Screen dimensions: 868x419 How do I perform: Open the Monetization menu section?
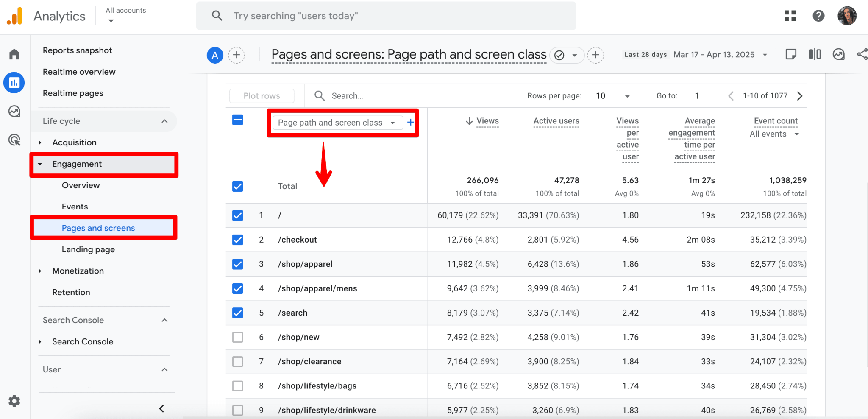click(78, 271)
